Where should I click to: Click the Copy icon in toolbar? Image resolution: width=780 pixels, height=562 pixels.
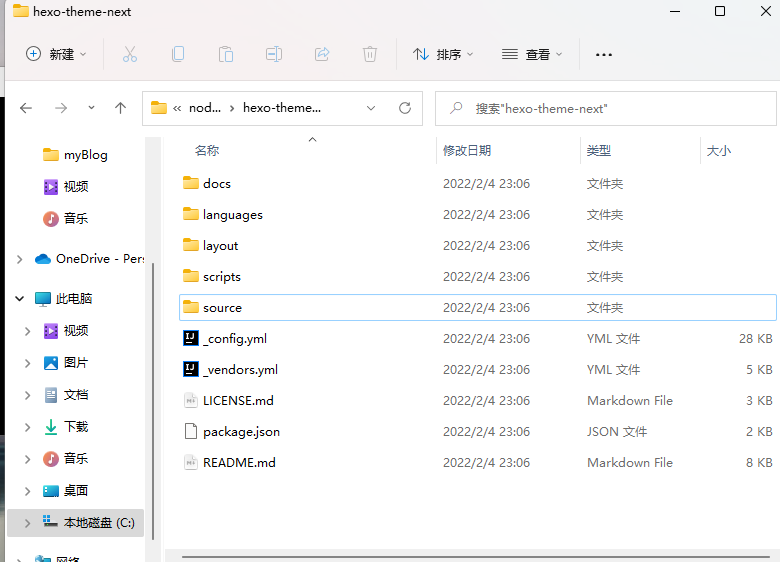click(x=178, y=54)
